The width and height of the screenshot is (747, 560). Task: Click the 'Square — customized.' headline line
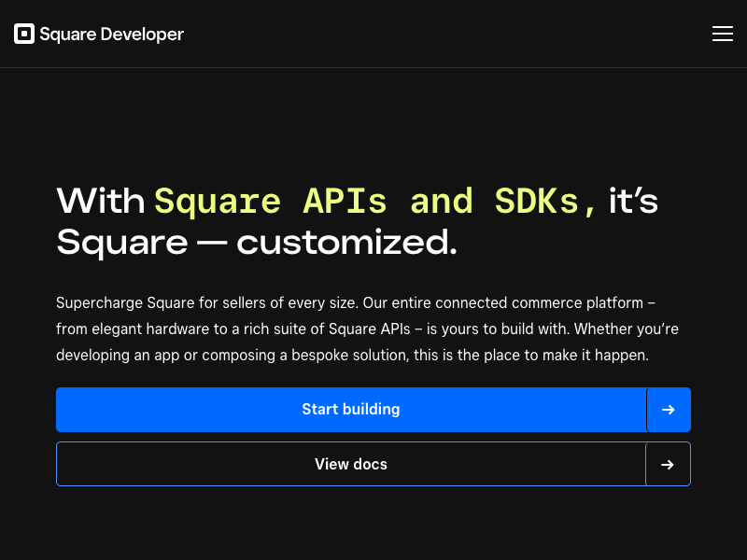pyautogui.click(x=257, y=243)
